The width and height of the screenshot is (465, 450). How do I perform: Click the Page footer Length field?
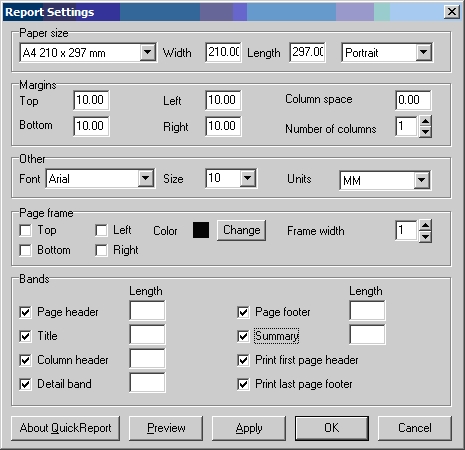pyautogui.click(x=367, y=310)
